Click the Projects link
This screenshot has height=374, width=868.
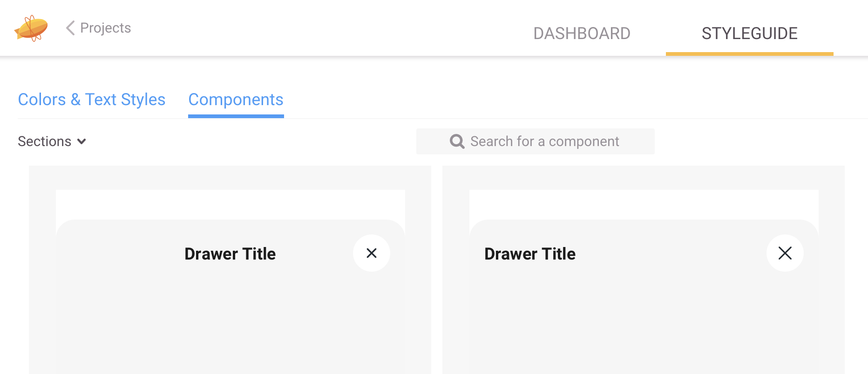[x=105, y=28]
